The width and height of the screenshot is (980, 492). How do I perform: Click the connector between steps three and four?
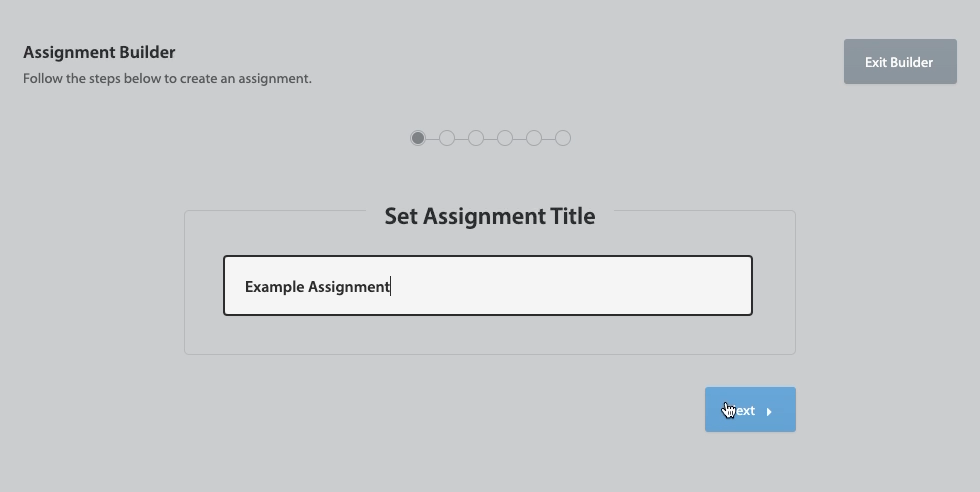[x=490, y=138]
